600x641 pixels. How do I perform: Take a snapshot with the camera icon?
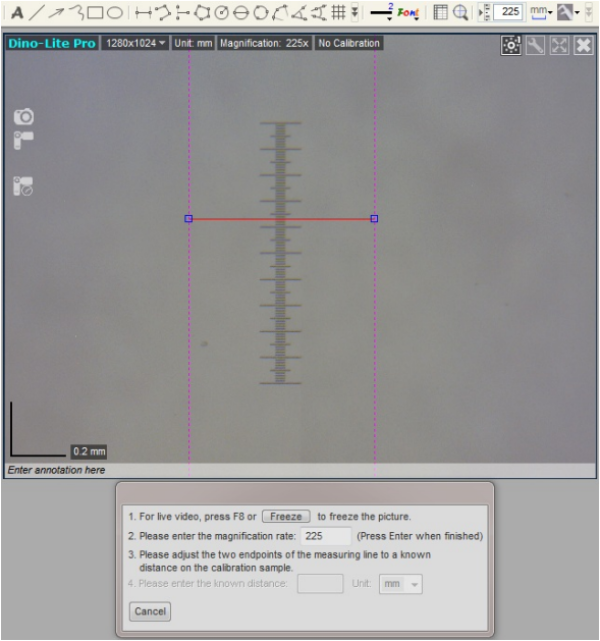coord(24,117)
